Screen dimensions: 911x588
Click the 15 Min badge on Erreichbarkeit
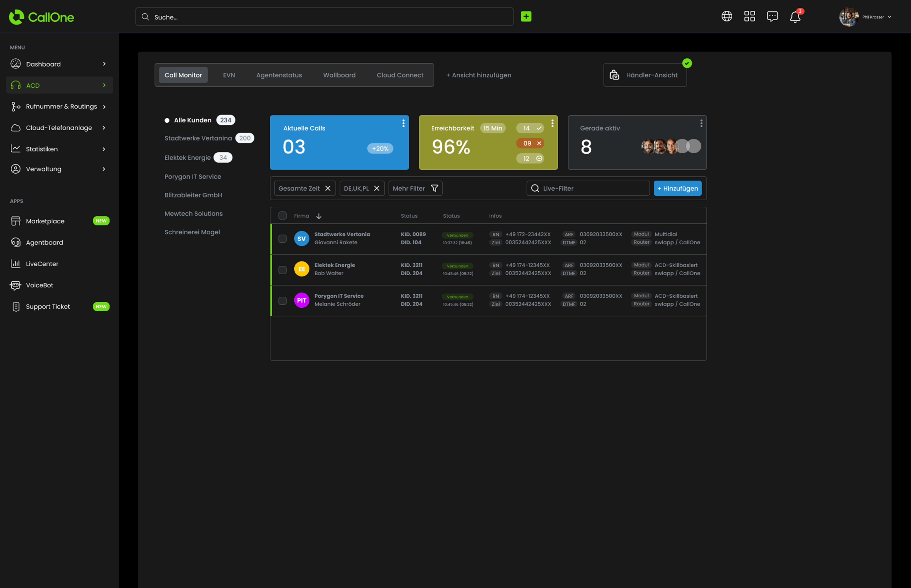tap(493, 128)
